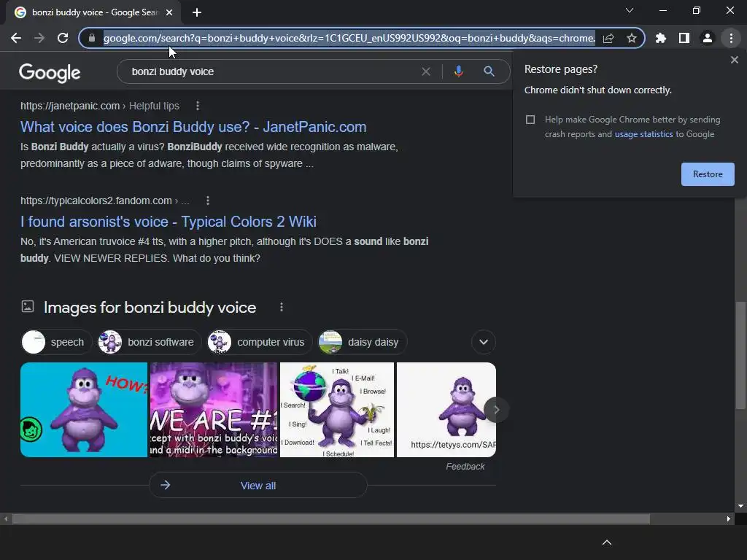Open the options menu for typicalcolors2.fandom.com result
This screenshot has width=747, height=560.
[207, 201]
